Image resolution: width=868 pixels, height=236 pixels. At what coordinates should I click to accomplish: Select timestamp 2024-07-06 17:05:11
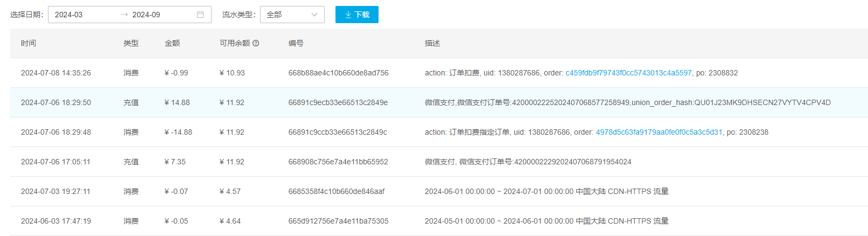(55, 162)
